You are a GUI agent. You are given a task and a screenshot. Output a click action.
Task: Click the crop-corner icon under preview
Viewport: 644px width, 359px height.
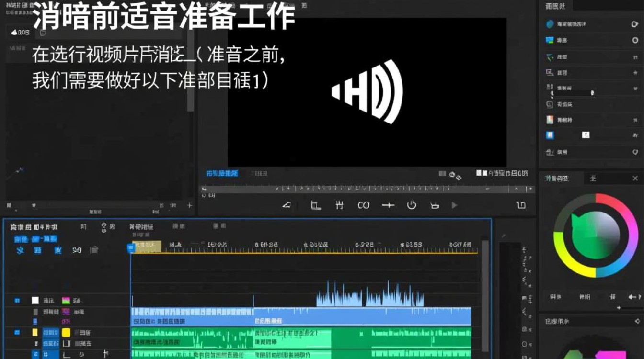316,205
